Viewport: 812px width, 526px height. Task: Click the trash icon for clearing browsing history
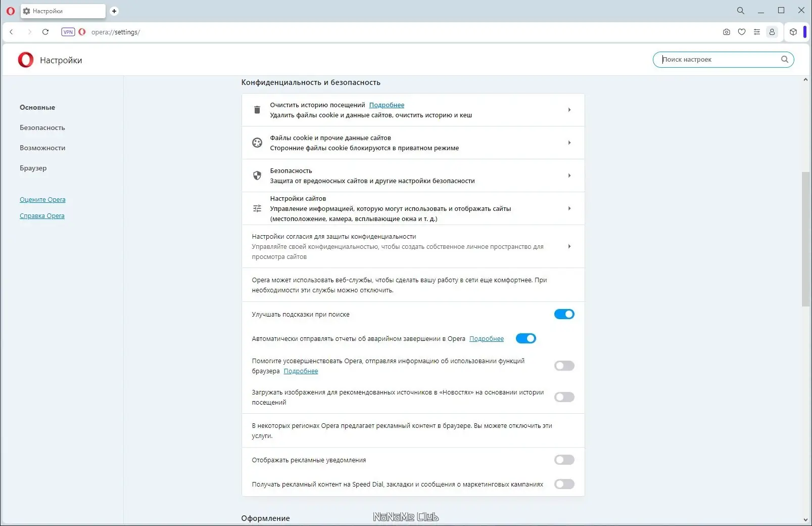(257, 110)
